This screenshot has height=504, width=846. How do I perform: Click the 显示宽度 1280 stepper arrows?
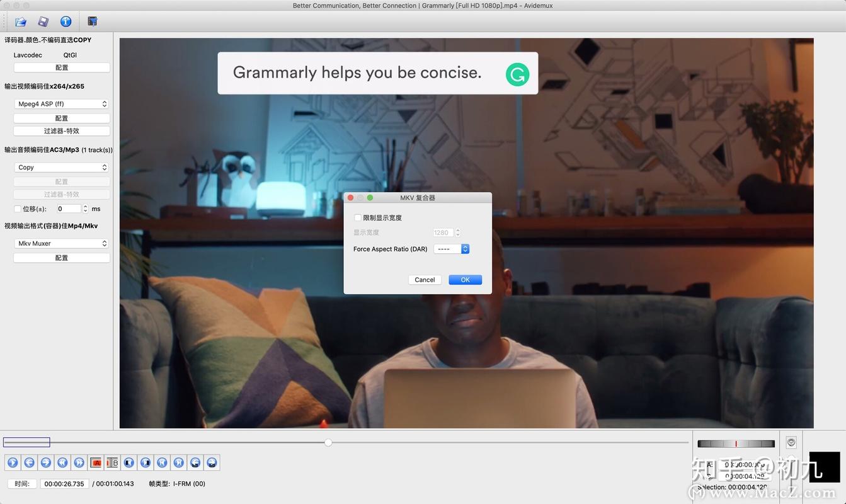coord(458,232)
